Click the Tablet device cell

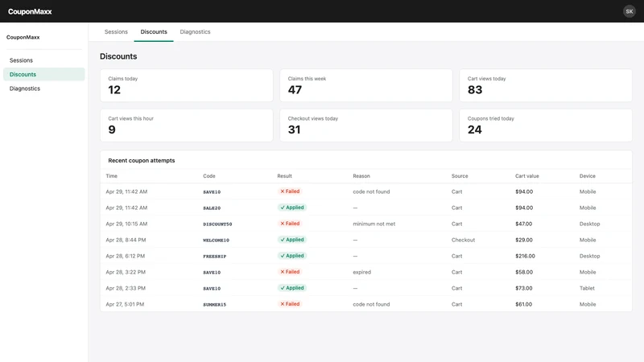point(587,288)
